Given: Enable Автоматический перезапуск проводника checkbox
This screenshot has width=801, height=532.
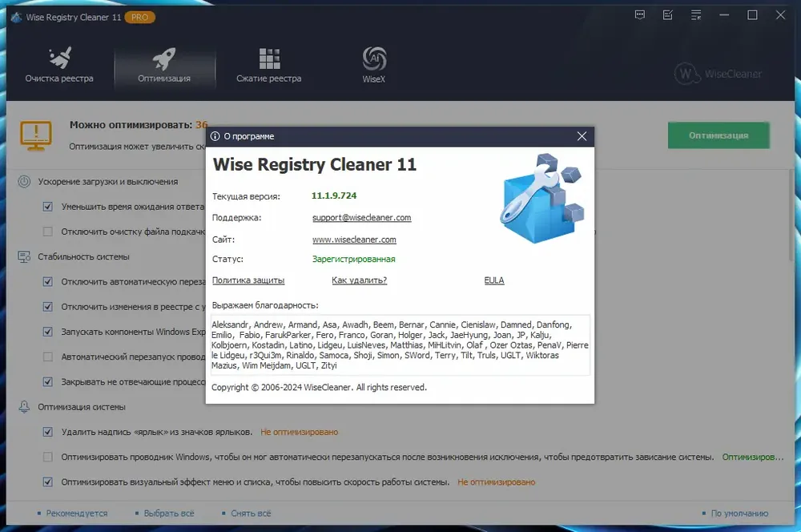Looking at the screenshot, I should click(47, 357).
